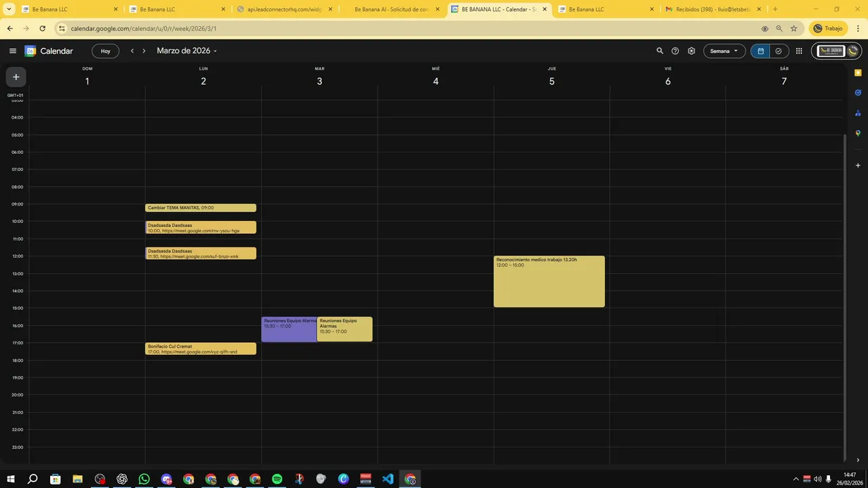The width and height of the screenshot is (868, 488).
Task: Open the Help question mark icon
Action: click(675, 51)
